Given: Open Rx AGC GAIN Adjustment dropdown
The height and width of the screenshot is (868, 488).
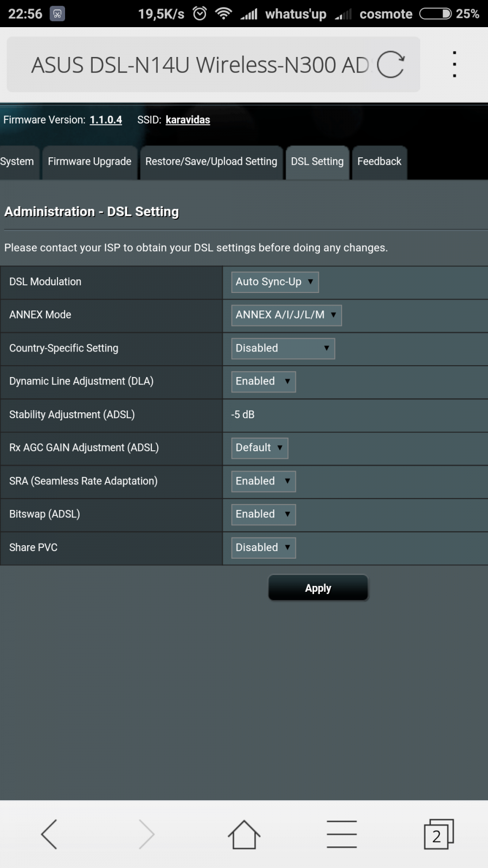Looking at the screenshot, I should [260, 448].
